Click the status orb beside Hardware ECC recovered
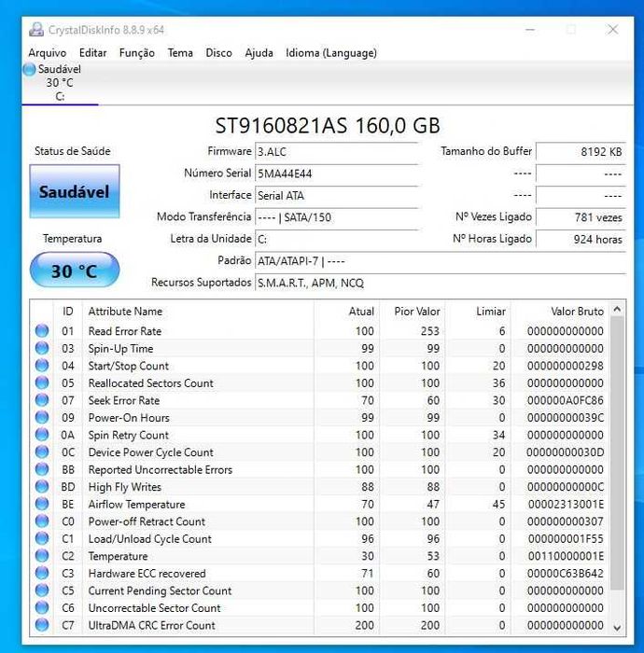Viewport: 644px width, 653px height. pyautogui.click(x=42, y=573)
